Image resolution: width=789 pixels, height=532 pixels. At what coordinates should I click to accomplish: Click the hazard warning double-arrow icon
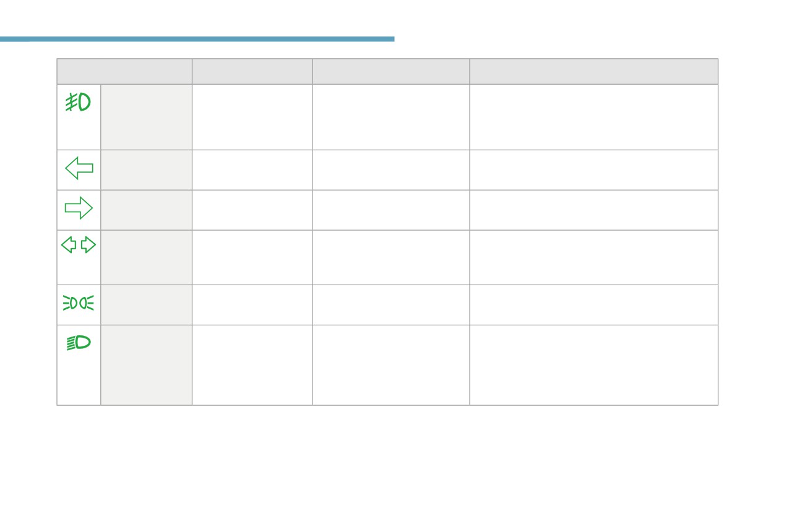(79, 245)
